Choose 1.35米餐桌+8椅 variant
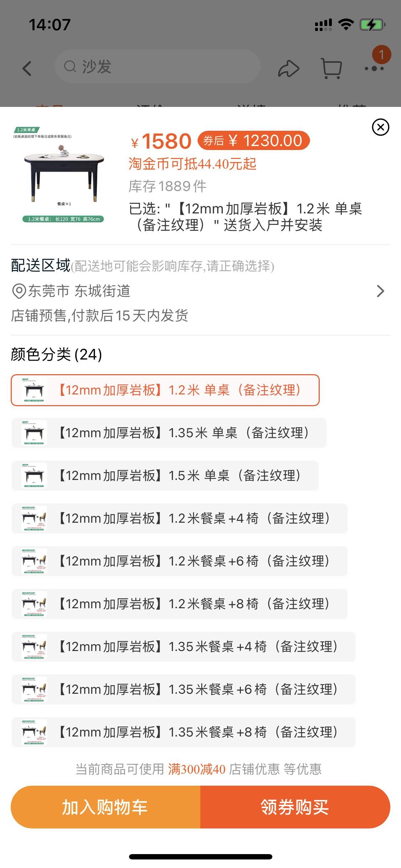The image size is (401, 868). tap(184, 732)
